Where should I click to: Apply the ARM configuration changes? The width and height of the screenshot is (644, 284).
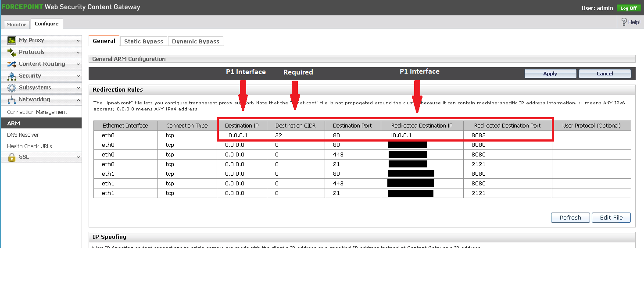click(550, 73)
